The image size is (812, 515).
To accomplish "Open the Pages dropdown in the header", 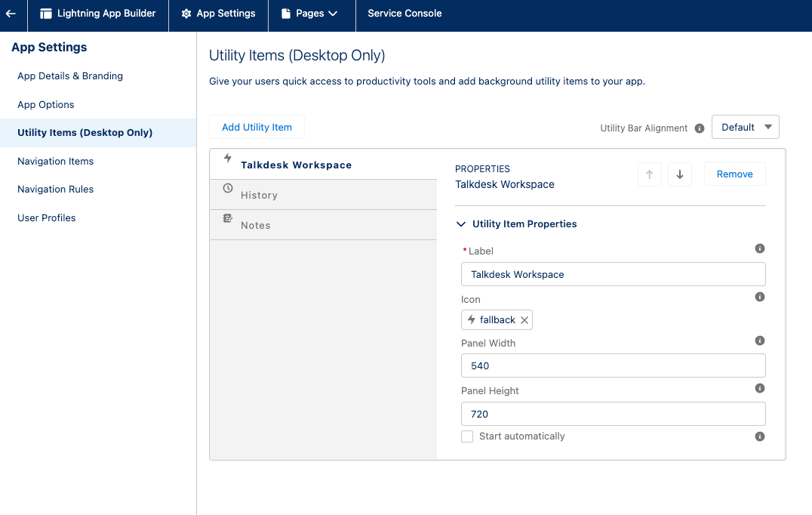I will [311, 12].
